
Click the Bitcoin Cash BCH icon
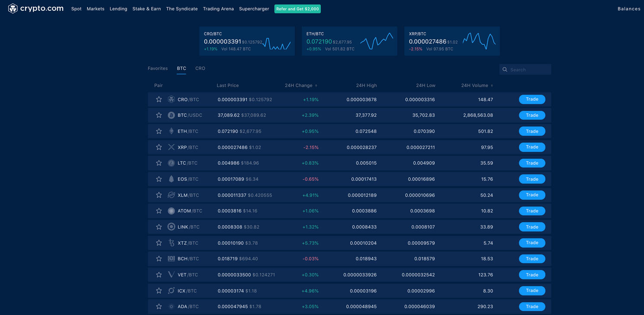coord(171,259)
